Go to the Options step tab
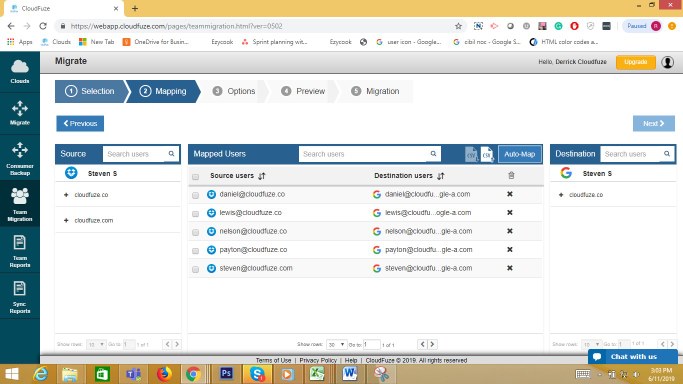 coord(234,91)
